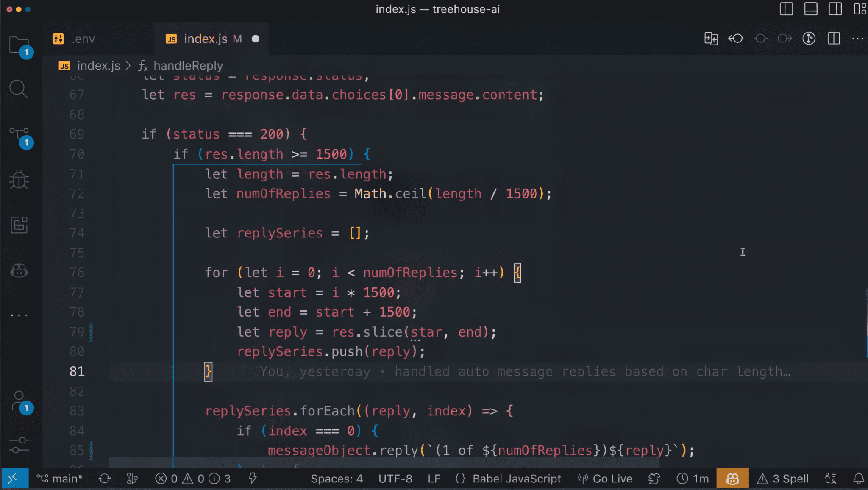Click the remote connection icon bottom left
This screenshot has height=490, width=868.
coord(14,478)
